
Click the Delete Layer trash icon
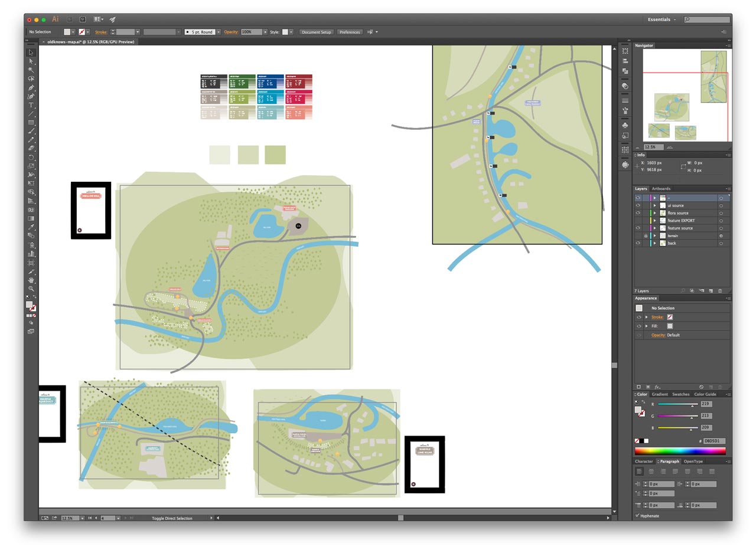720,291
